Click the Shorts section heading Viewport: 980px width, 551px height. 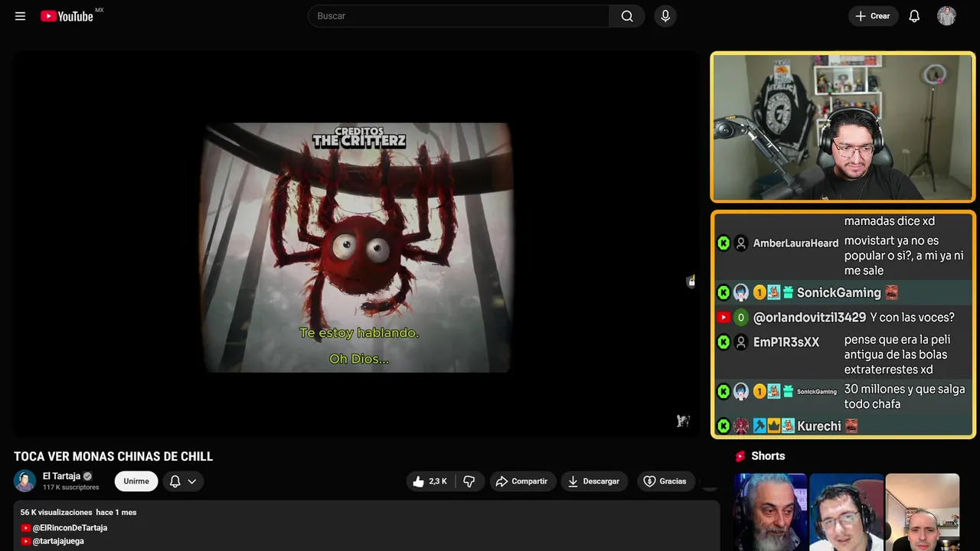tap(768, 456)
